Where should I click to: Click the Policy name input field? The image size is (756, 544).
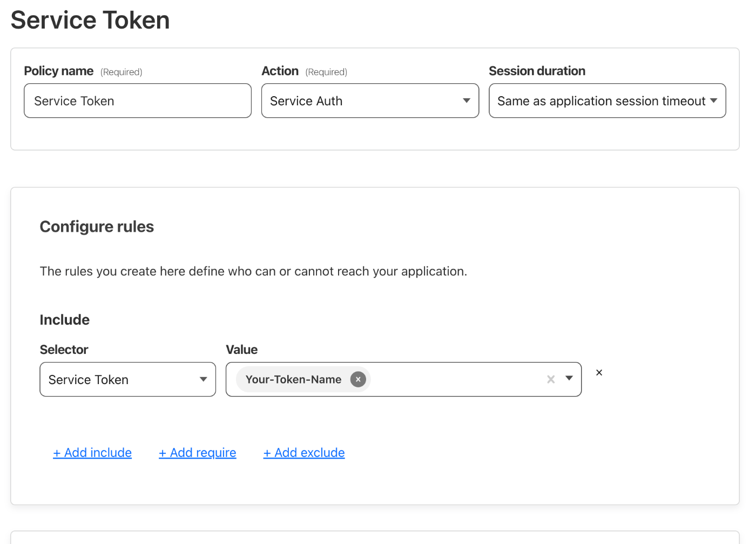point(138,100)
